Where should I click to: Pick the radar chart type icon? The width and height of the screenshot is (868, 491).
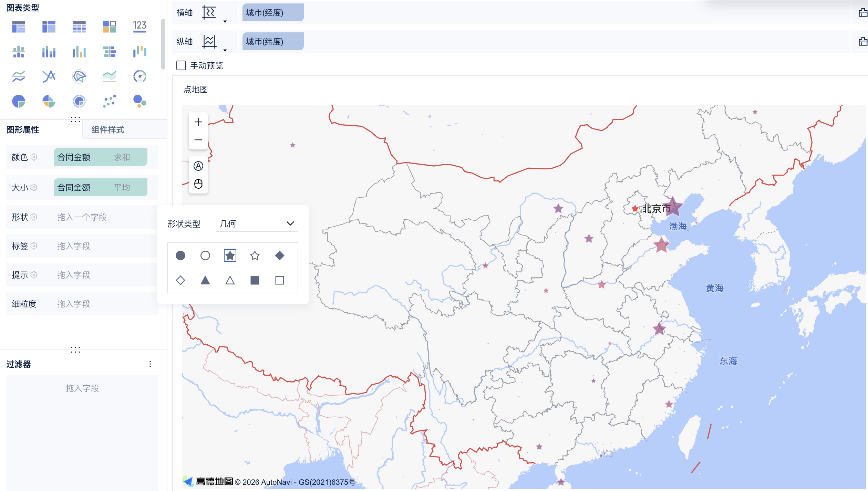pos(79,76)
